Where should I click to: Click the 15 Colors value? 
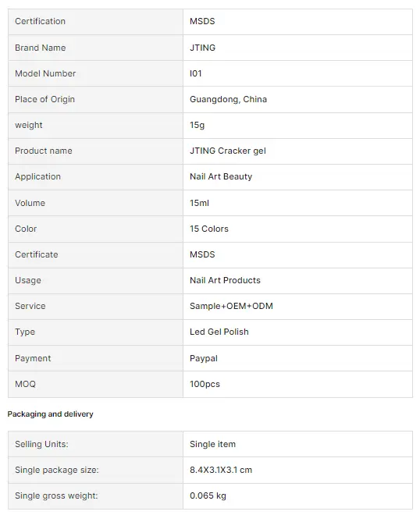pos(209,229)
